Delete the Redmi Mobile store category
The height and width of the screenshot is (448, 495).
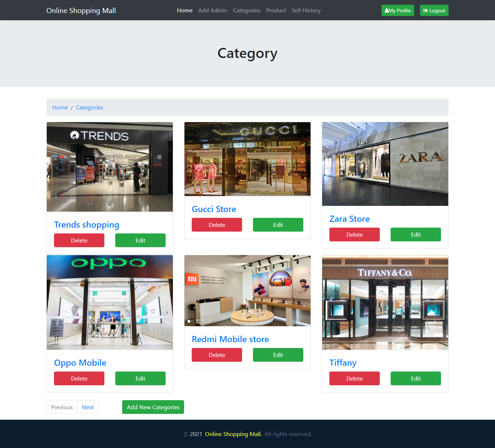[x=217, y=355]
